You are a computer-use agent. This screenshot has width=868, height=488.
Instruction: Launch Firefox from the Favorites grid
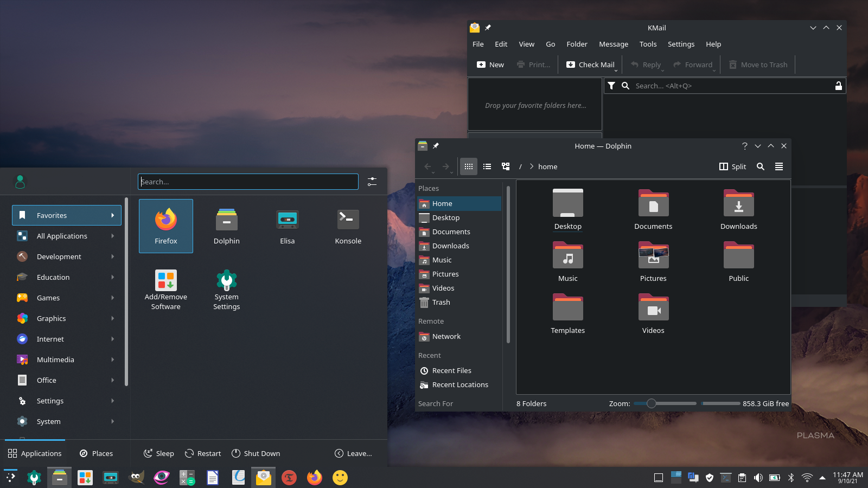click(x=166, y=226)
